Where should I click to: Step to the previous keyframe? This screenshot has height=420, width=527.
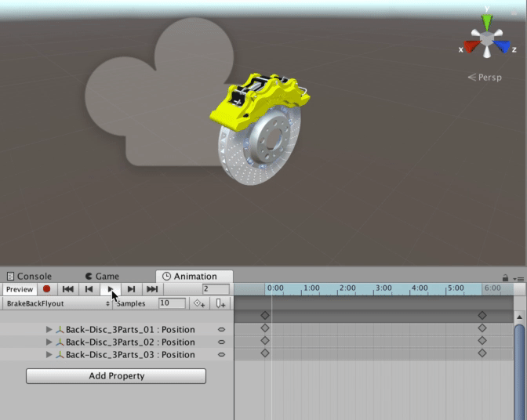pyautogui.click(x=89, y=289)
